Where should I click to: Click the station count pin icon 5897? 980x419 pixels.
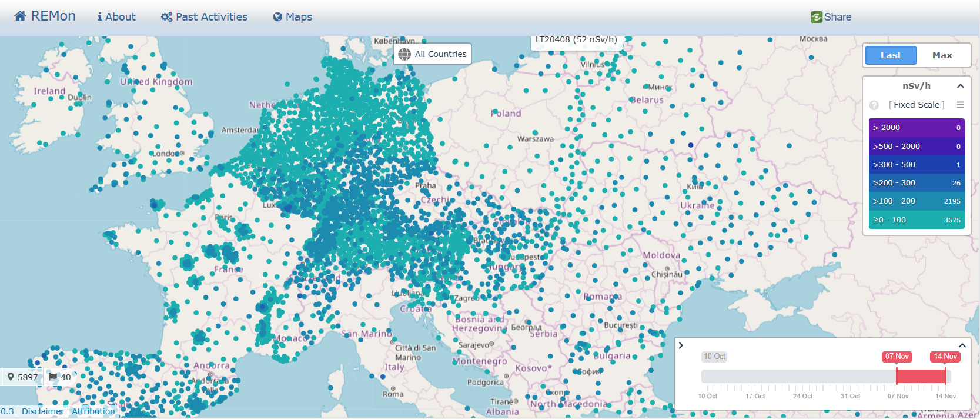(11, 377)
